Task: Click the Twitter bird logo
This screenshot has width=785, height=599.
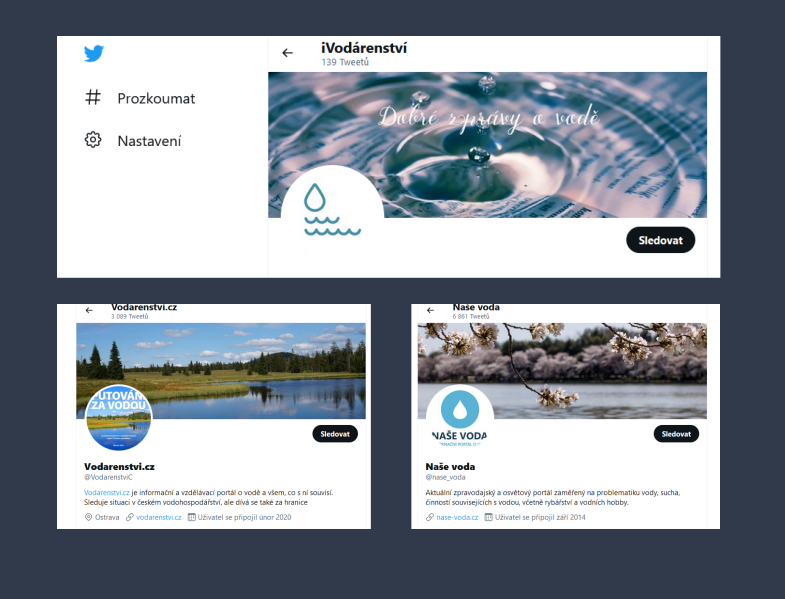Action: tap(94, 53)
